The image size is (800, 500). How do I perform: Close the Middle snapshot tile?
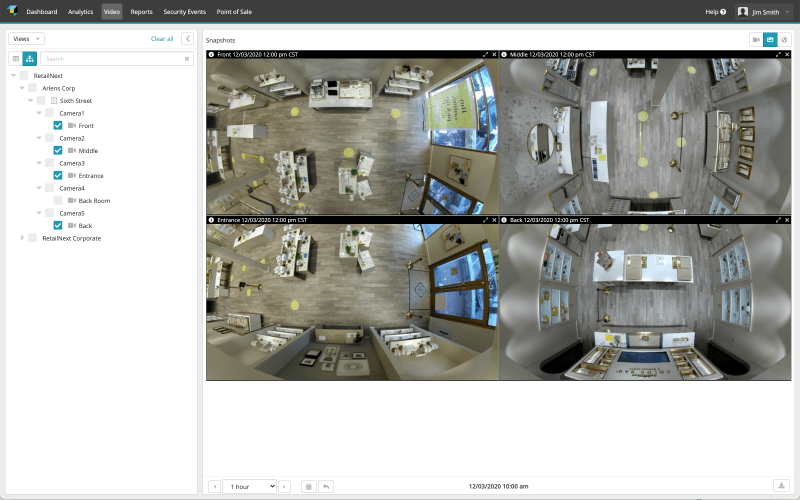pyautogui.click(x=787, y=55)
